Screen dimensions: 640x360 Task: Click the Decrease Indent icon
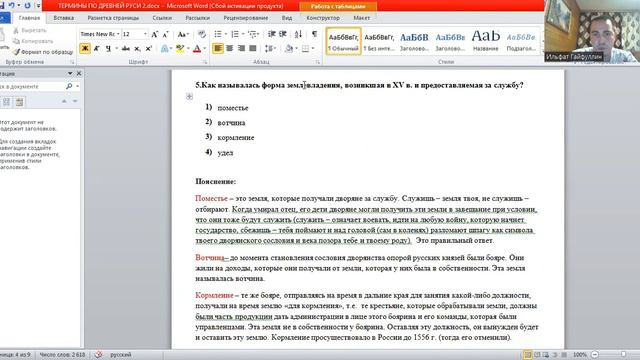pyautogui.click(x=272, y=34)
